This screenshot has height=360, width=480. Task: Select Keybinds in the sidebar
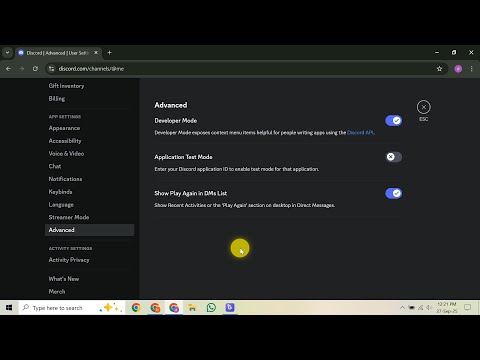(x=60, y=192)
